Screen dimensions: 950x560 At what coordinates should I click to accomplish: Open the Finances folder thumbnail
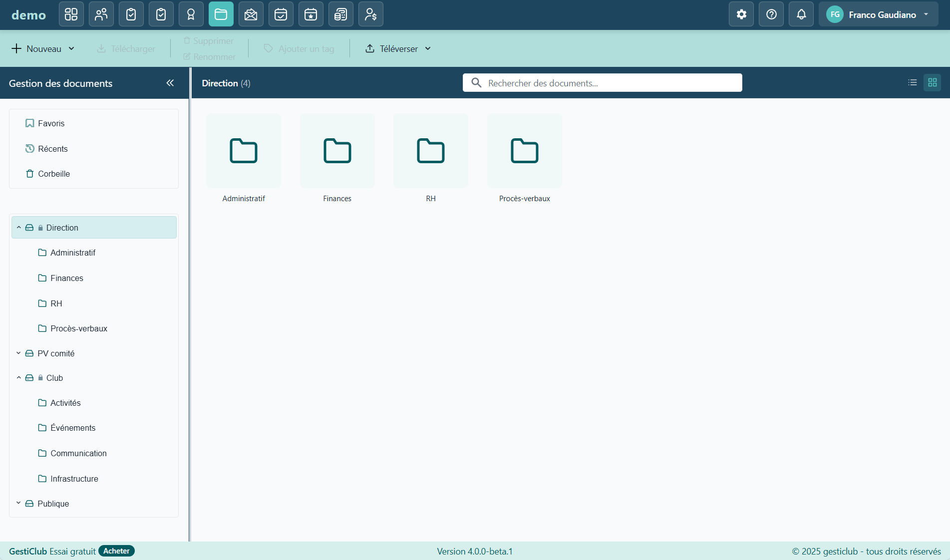pyautogui.click(x=337, y=151)
